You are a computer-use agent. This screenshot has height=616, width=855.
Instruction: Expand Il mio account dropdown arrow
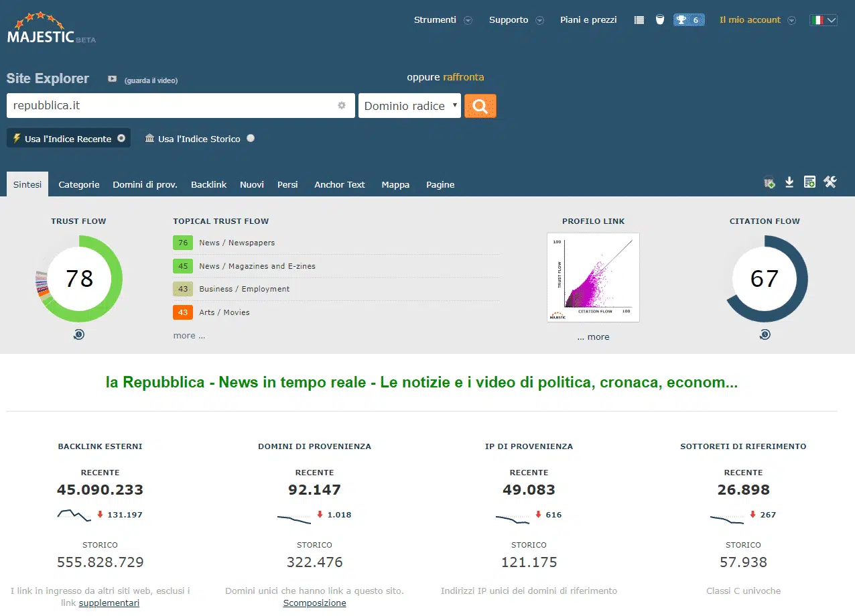[791, 20]
